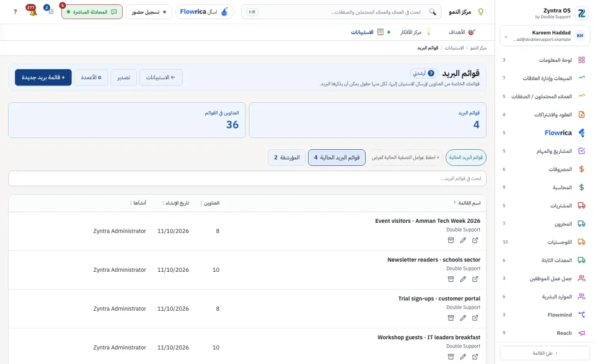Click the تصدير export button
This screenshot has width=595, height=364.
point(124,77)
